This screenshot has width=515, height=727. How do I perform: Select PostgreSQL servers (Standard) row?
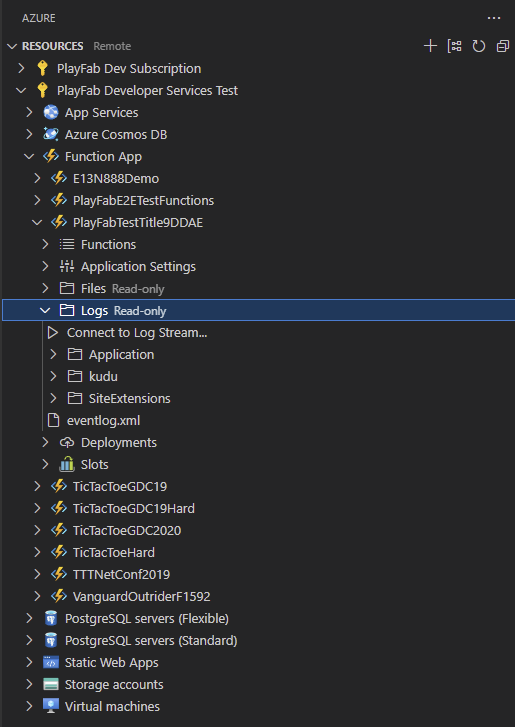pos(257,640)
